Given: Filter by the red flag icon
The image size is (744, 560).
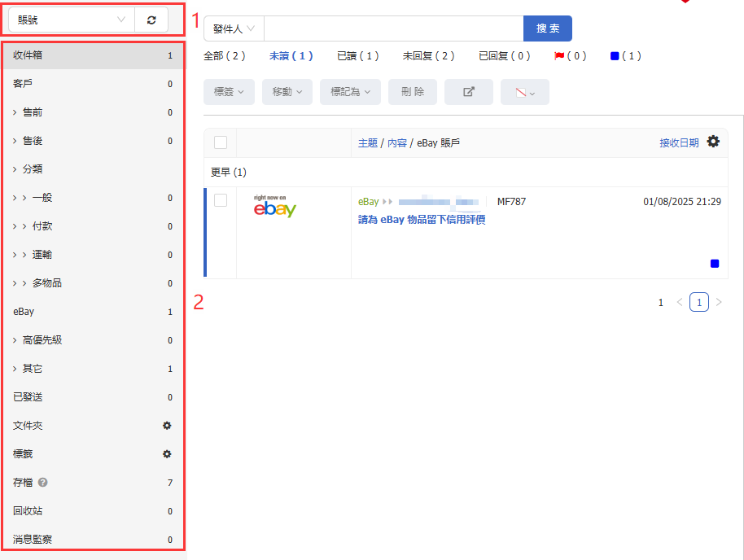Looking at the screenshot, I should coord(559,56).
